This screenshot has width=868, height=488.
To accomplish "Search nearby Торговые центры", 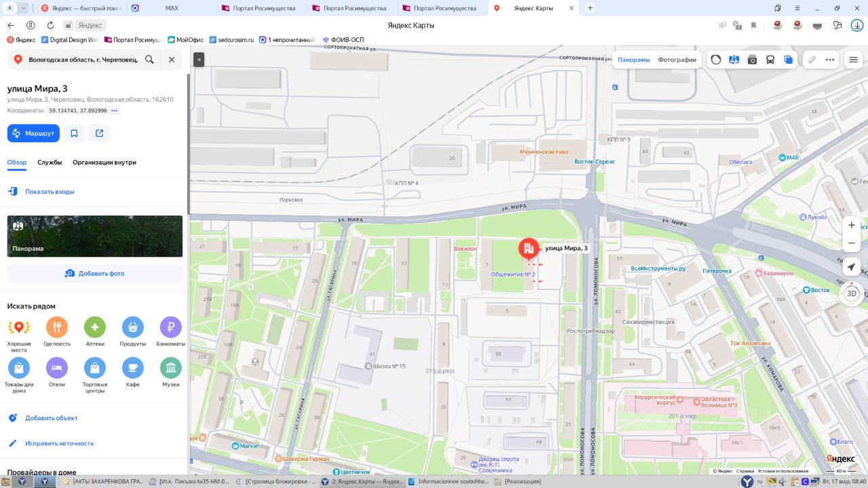I will tap(95, 376).
